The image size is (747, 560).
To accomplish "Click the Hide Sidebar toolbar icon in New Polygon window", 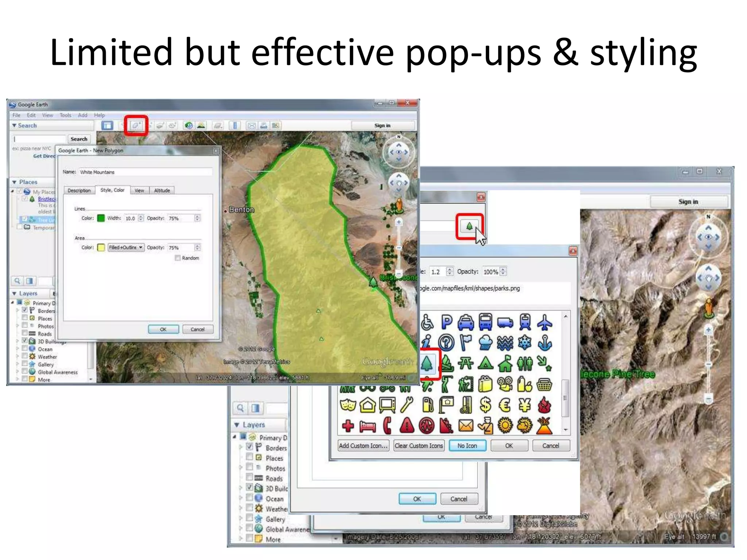I will coord(107,126).
